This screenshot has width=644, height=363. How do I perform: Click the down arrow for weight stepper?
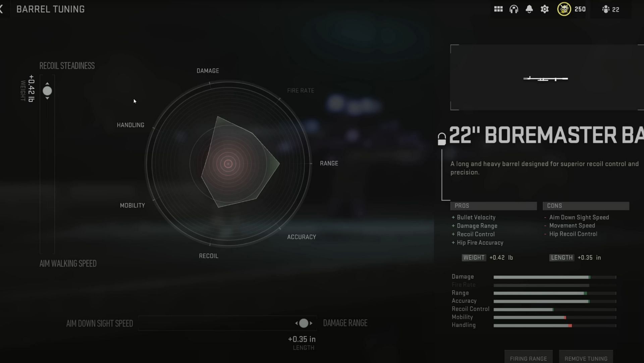(x=47, y=98)
